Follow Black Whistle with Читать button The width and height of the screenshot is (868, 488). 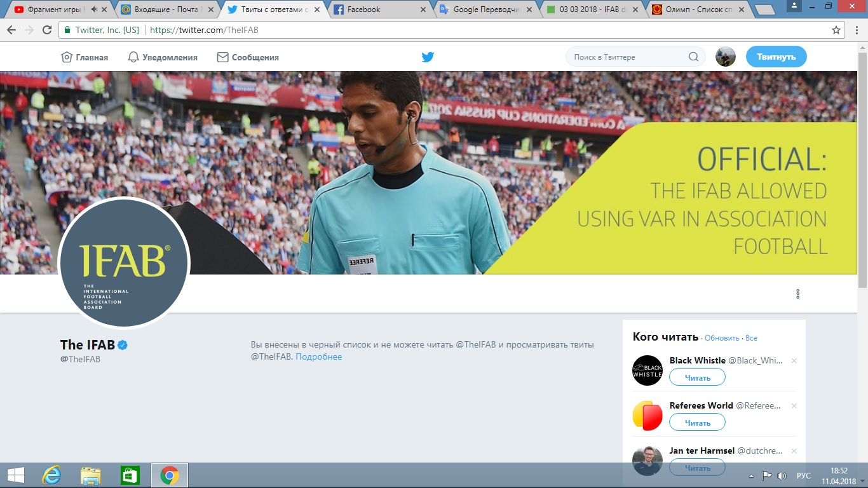tap(697, 377)
